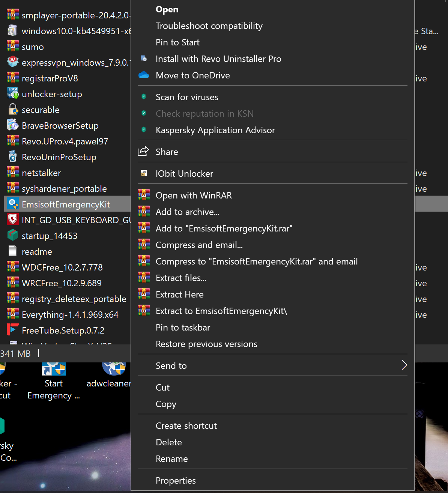Viewport: 448px width, 493px height.
Task: Click the OneDrive cloud icon
Action: click(144, 75)
